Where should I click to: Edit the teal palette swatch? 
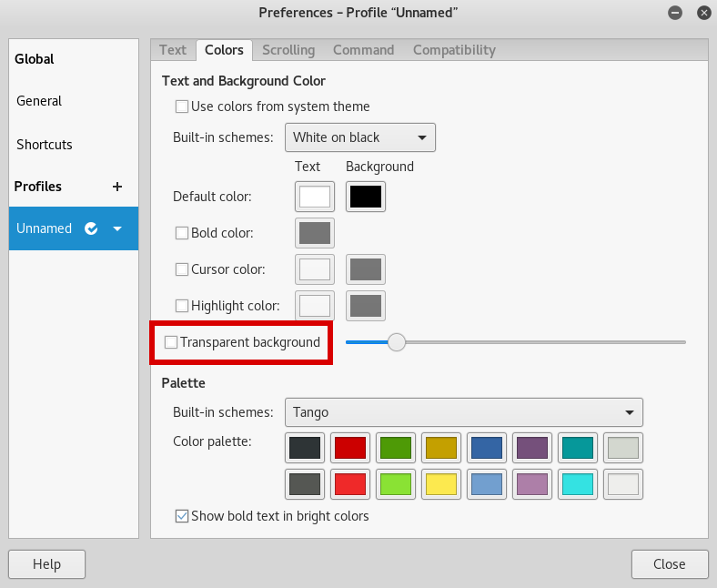pos(578,448)
